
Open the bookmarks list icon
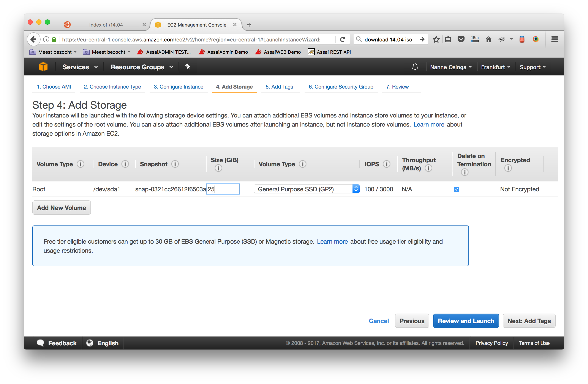[448, 39]
